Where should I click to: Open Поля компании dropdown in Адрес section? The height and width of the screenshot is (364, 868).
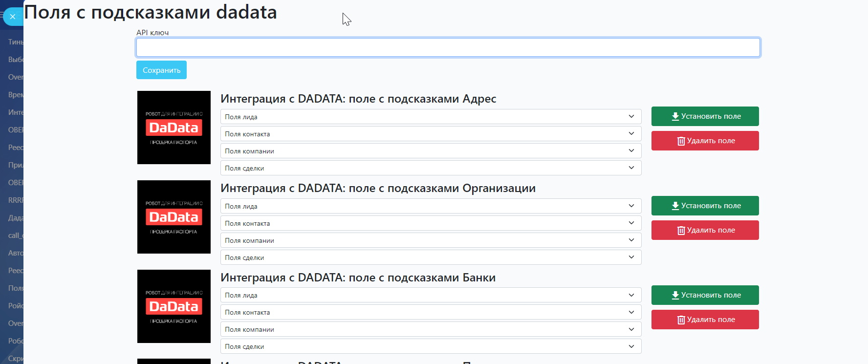[430, 151]
